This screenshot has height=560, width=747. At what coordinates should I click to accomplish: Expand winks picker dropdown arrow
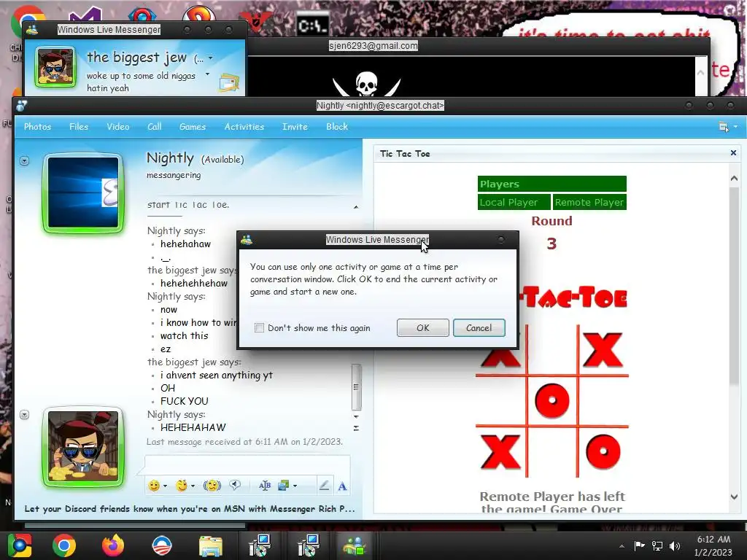tap(193, 486)
